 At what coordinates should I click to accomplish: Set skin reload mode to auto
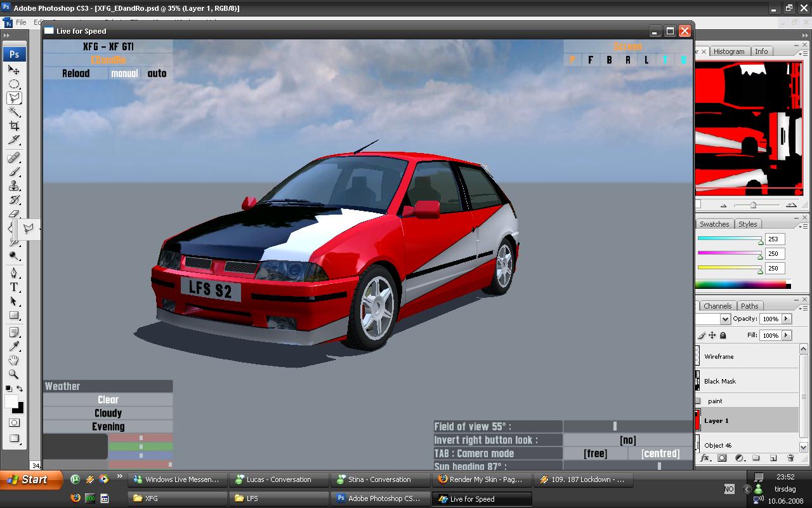157,74
